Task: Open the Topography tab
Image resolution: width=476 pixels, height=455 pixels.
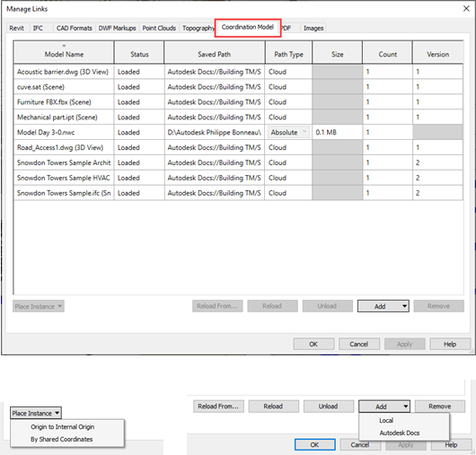Action: (198, 28)
